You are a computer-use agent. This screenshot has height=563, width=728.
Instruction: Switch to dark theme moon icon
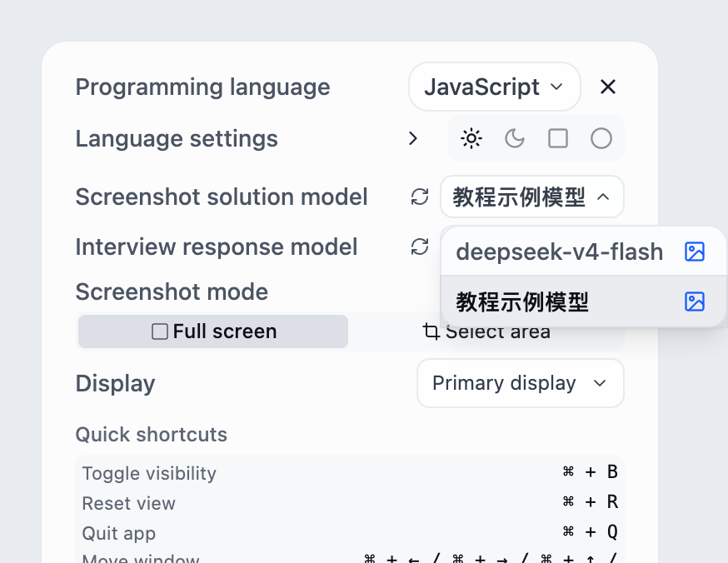click(515, 138)
